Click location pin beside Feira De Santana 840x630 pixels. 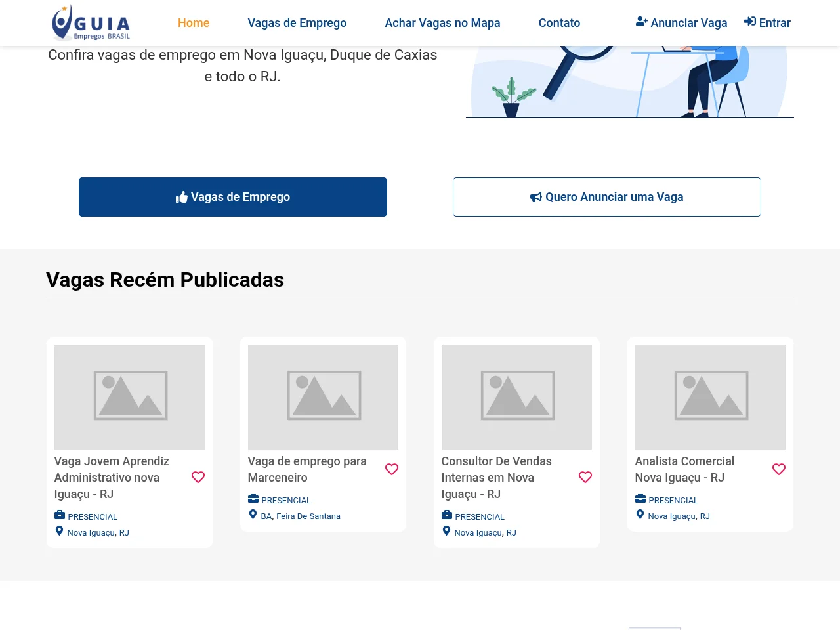253,514
